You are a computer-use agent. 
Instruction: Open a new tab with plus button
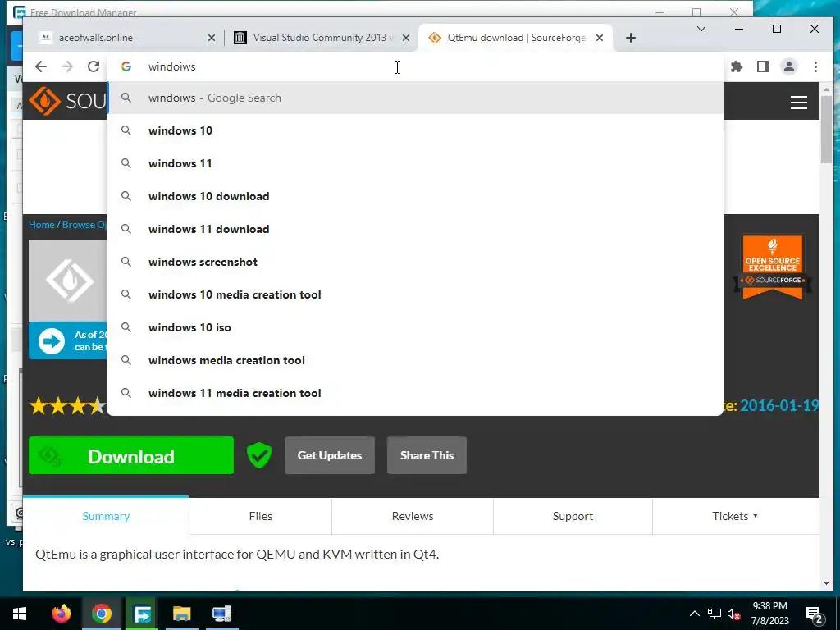631,38
